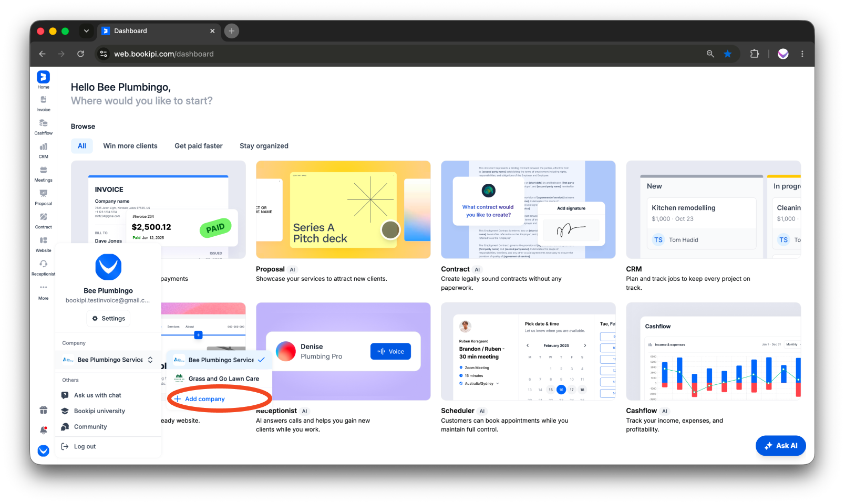The width and height of the screenshot is (845, 504).
Task: Choose Bee Plumbingo Service in company list
Action: (219, 360)
